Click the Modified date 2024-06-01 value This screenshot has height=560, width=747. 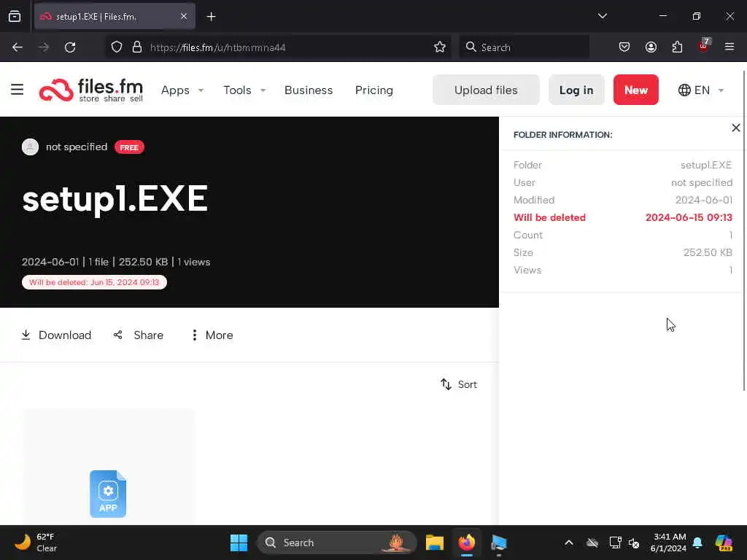coord(704,200)
